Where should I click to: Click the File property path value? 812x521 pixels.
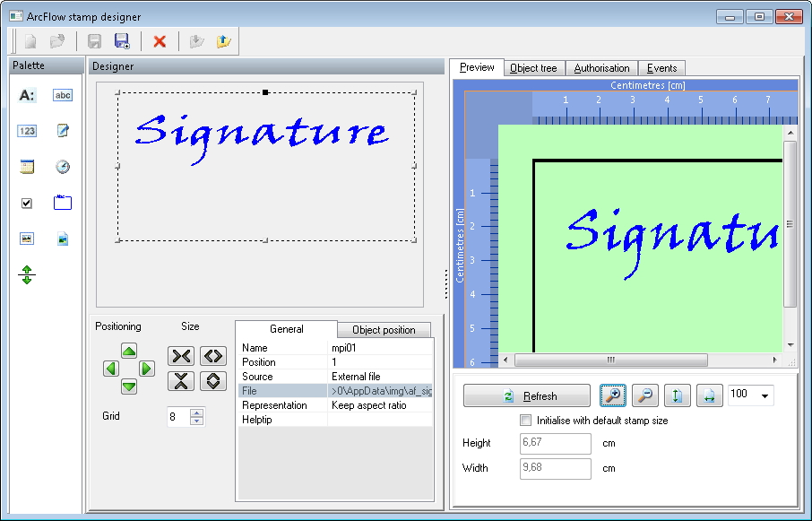tap(381, 391)
